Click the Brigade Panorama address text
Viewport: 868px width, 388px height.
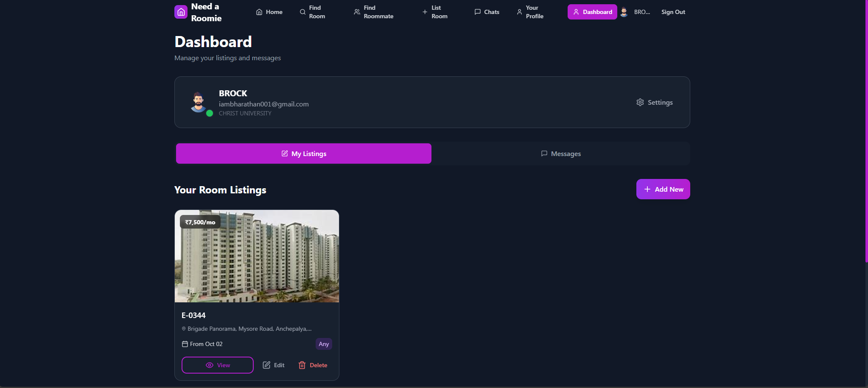[249, 329]
